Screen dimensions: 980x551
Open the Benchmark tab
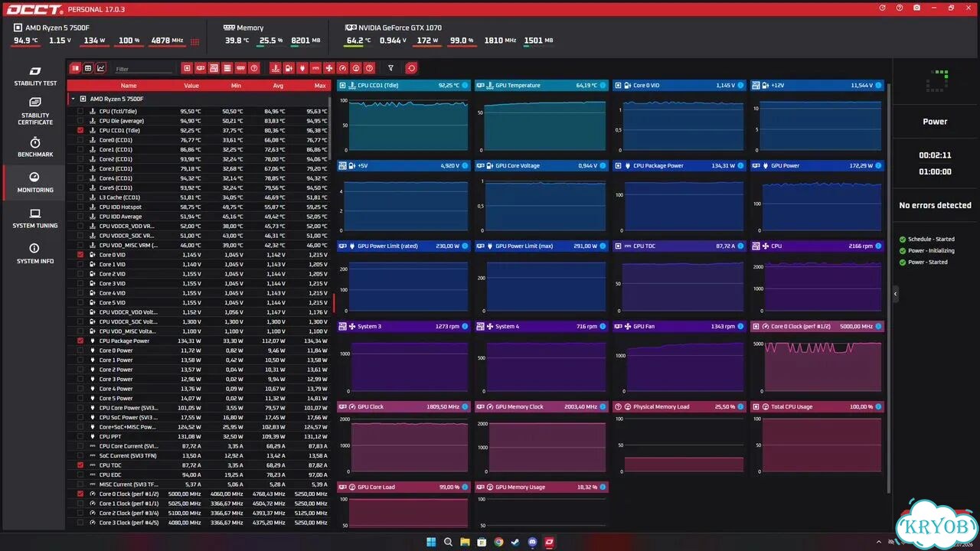[34, 148]
